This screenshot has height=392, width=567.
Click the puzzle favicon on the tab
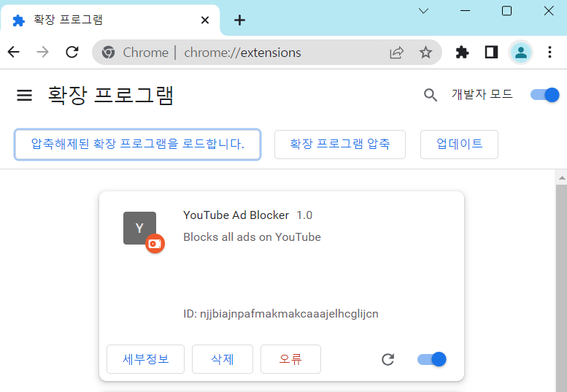(18, 20)
